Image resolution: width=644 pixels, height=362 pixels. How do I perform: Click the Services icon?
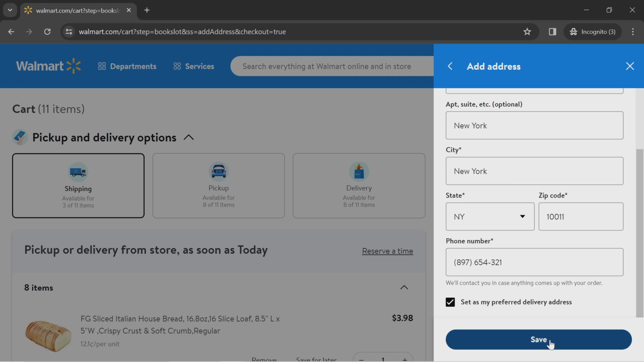click(x=177, y=67)
